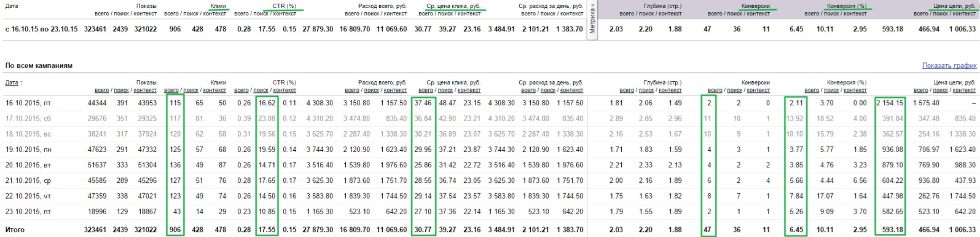
Task: Click expense value 4 310.20 in Расход всего
Action: coord(319,118)
